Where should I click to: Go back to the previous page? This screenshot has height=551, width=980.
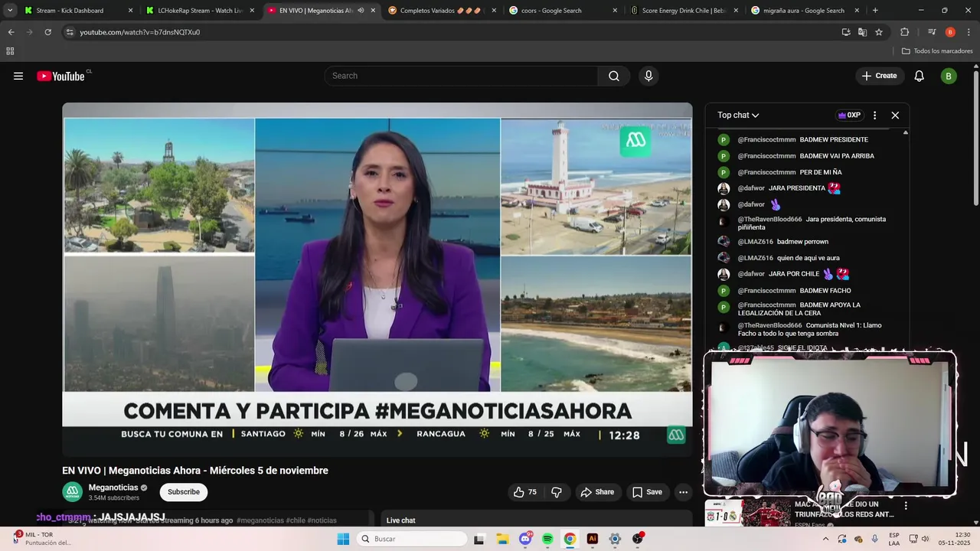[11, 32]
